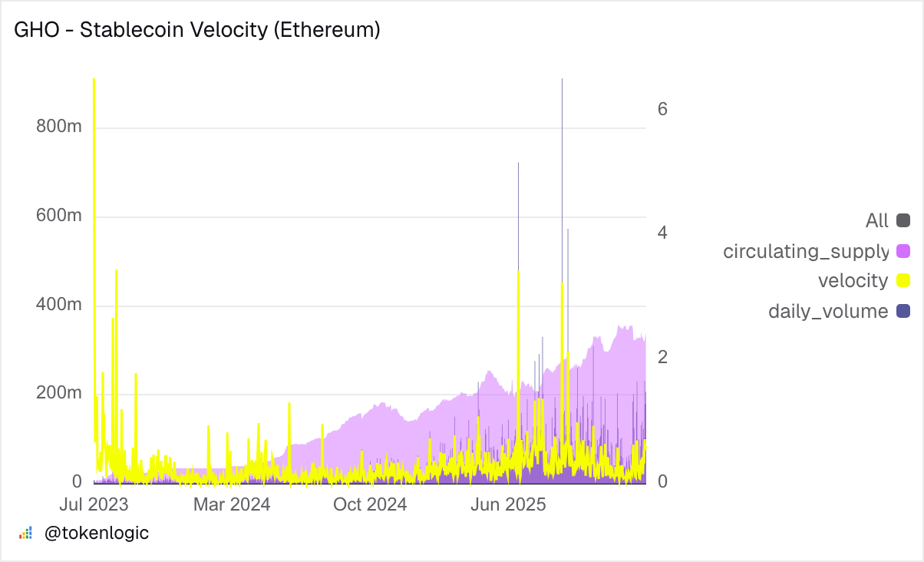Screen dimensions: 924x562
Task: Click the Oct 2024 x-axis label
Action: pos(371,504)
